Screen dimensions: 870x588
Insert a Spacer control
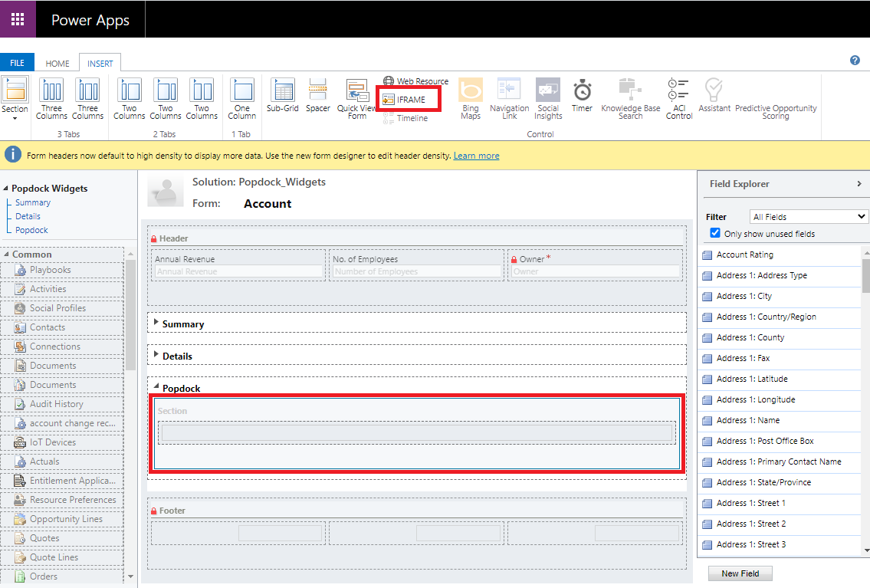coord(318,95)
